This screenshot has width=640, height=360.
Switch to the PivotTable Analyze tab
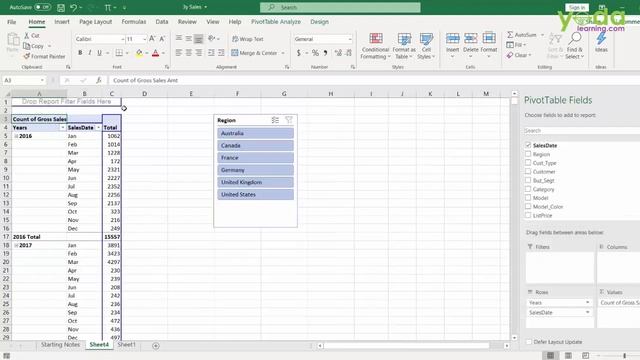click(276, 22)
